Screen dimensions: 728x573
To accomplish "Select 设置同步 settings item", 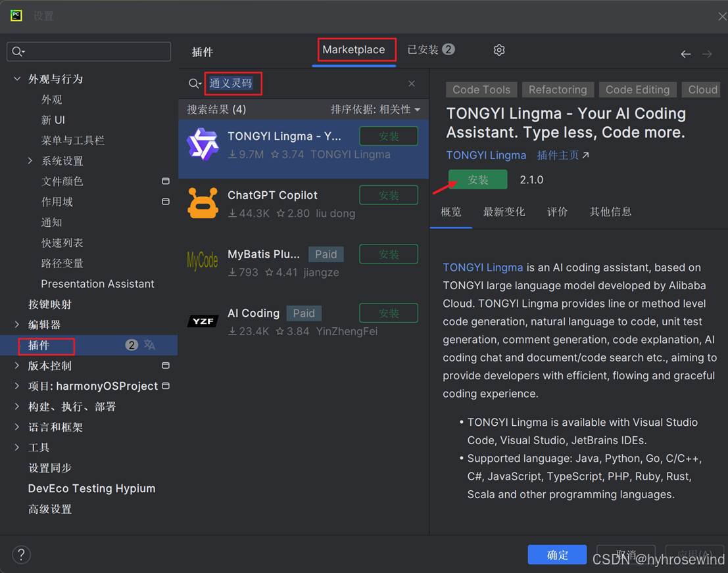I will coord(50,468).
